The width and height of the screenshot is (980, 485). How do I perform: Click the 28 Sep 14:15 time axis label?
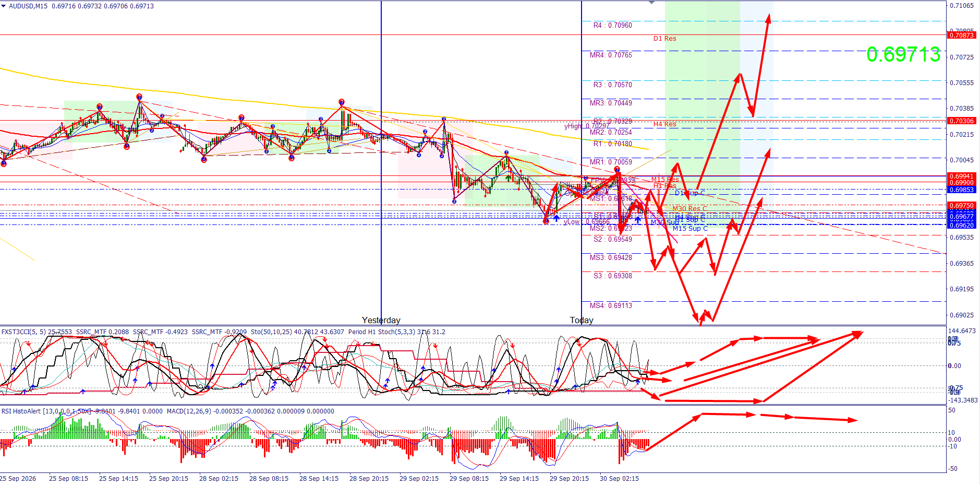click(319, 479)
